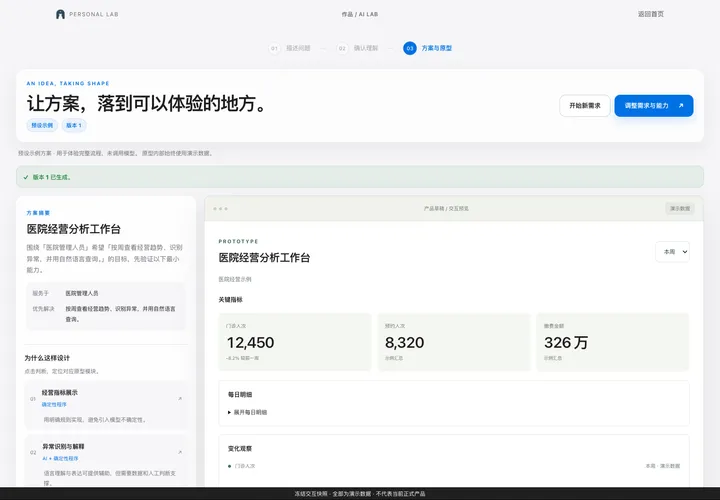The width and height of the screenshot is (720, 500).
Task: Click the step 01 circle badge
Action: pyautogui.click(x=274, y=48)
